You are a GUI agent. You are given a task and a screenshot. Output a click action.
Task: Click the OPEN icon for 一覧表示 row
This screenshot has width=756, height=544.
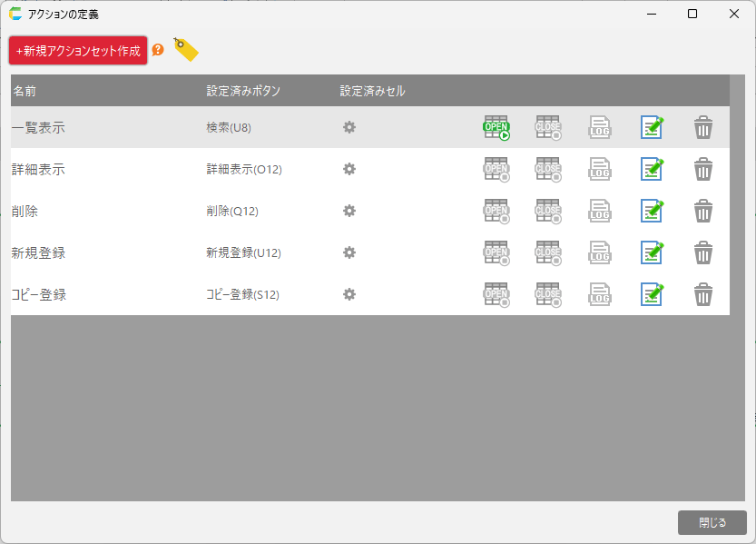[x=496, y=128]
